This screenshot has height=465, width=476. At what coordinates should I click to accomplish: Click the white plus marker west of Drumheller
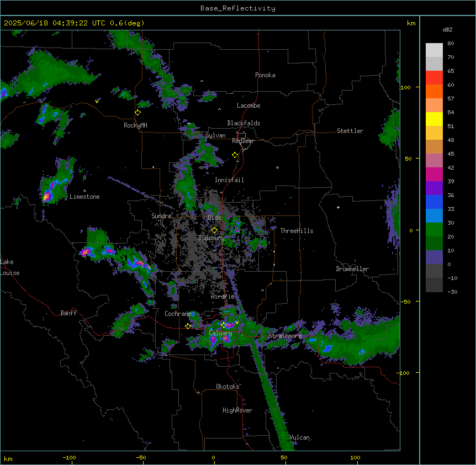point(338,207)
